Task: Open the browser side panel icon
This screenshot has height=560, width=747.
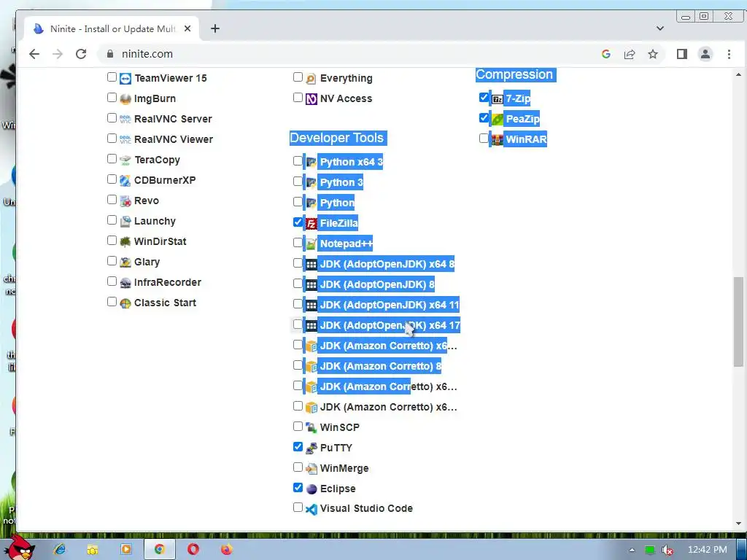Action: click(x=682, y=54)
